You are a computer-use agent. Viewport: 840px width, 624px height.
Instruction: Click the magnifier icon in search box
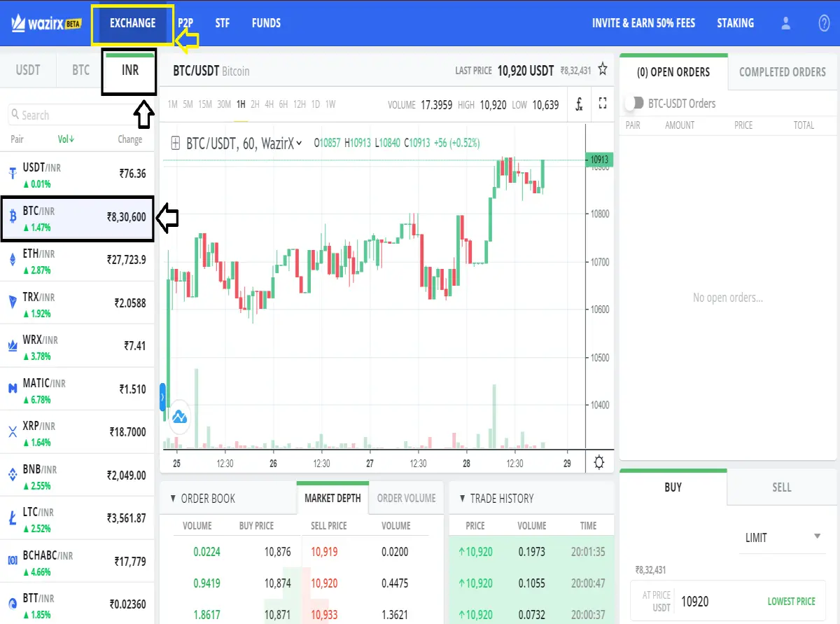click(x=15, y=115)
